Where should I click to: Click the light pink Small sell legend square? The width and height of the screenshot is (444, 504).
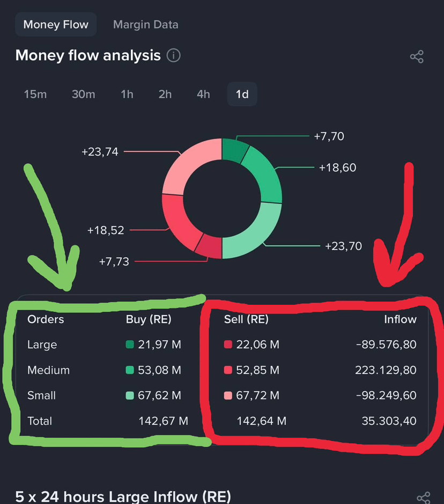[x=228, y=396]
